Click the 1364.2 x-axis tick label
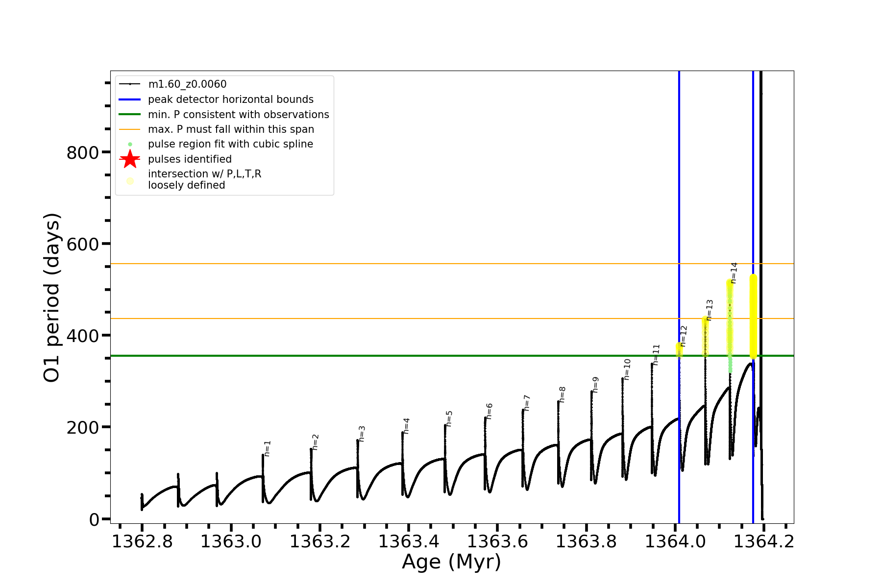 coord(763,541)
